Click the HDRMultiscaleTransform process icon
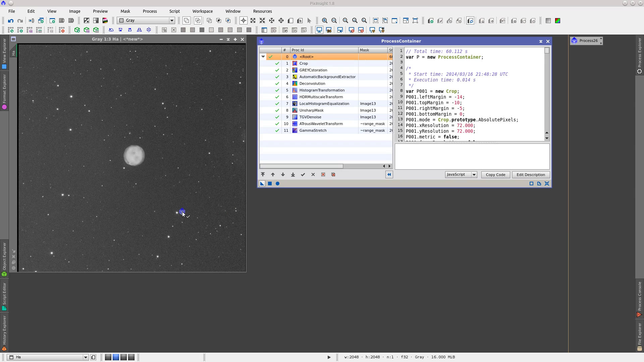Screen dimensions: 644x362 (x=295, y=97)
